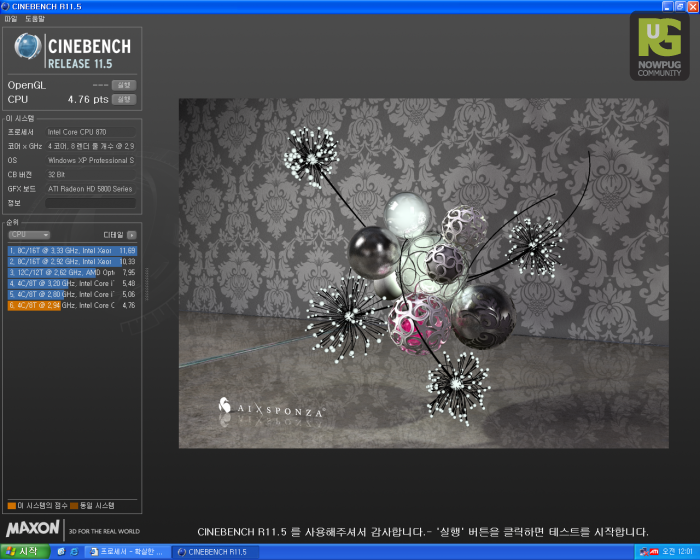Switch to the 프로세서 taskbar window
The height and width of the screenshot is (560, 700).
pos(126,552)
